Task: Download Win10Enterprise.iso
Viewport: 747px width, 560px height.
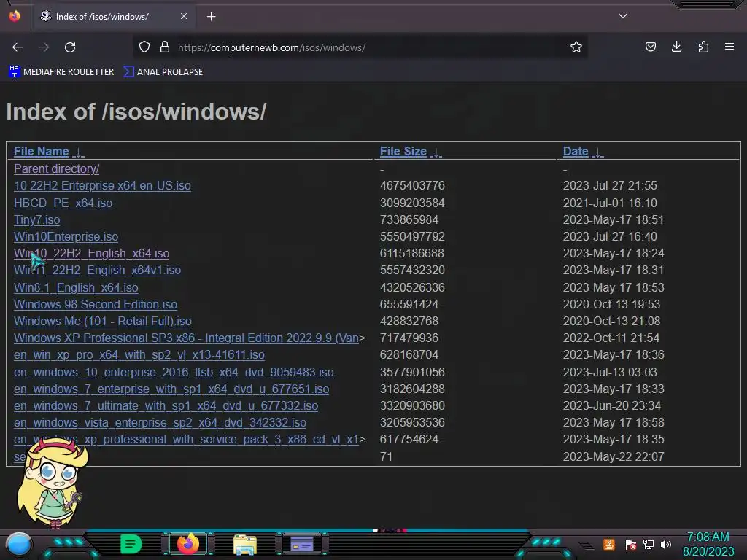Action: (66, 237)
